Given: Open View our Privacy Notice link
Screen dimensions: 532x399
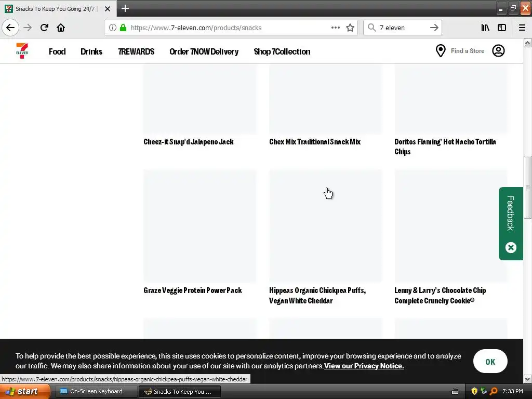Looking at the screenshot, I should coord(364,366).
